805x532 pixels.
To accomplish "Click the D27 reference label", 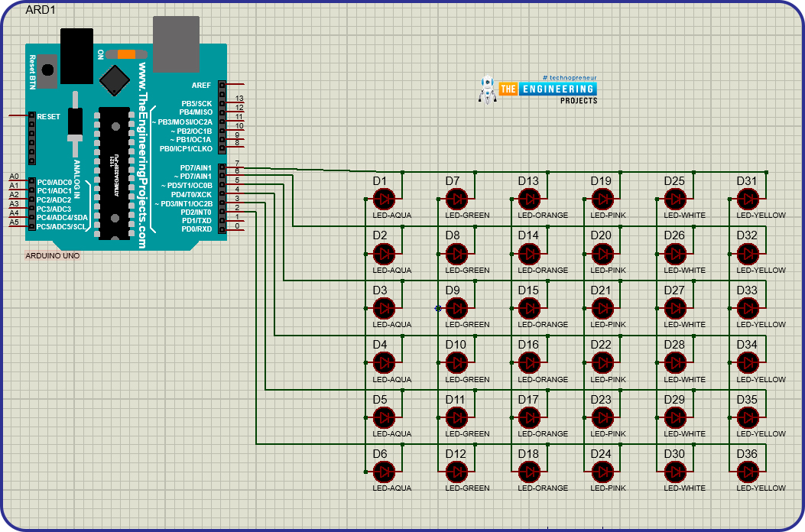I will [674, 290].
